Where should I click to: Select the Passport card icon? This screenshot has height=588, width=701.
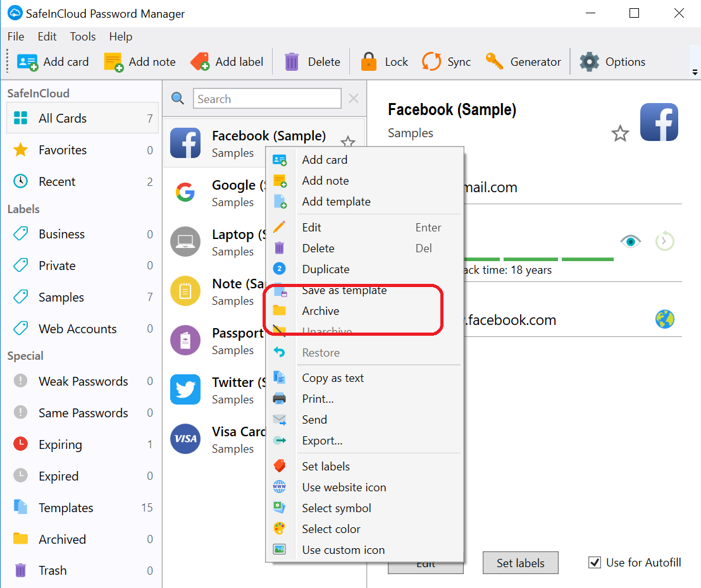pos(185,340)
